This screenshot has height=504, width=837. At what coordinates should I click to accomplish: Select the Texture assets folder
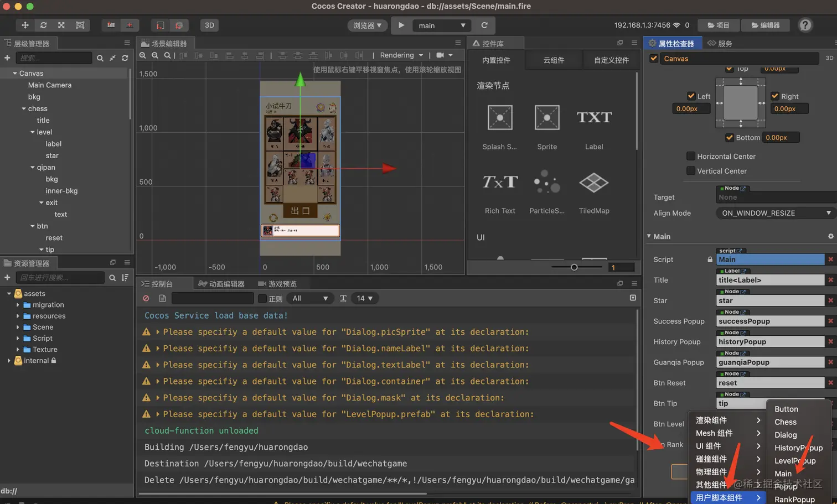pyautogui.click(x=45, y=350)
